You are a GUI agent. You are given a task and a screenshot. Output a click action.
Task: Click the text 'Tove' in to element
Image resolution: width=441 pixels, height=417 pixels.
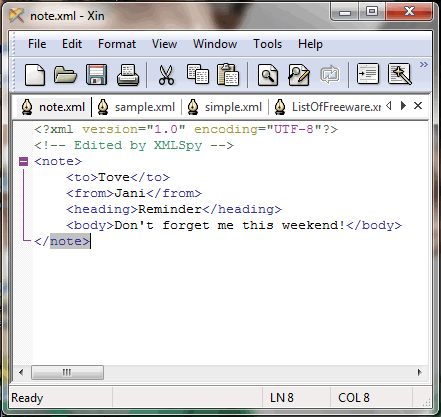114,177
